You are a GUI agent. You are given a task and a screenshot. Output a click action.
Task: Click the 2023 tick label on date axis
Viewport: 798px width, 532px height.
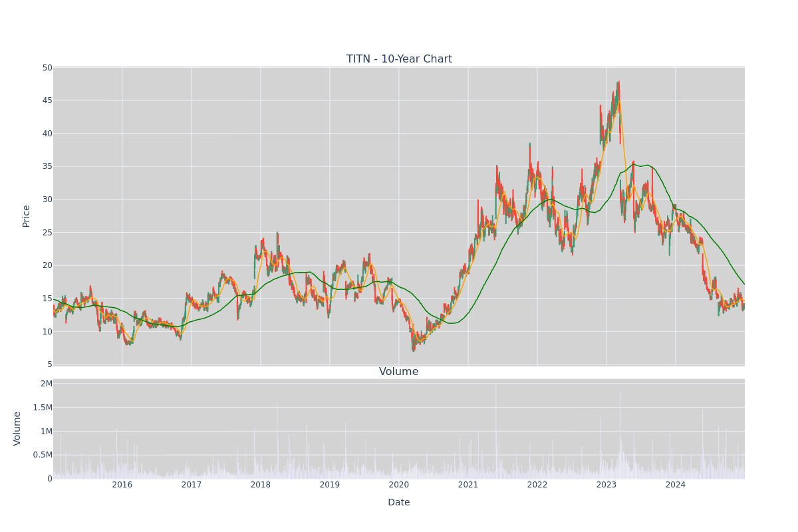606,485
